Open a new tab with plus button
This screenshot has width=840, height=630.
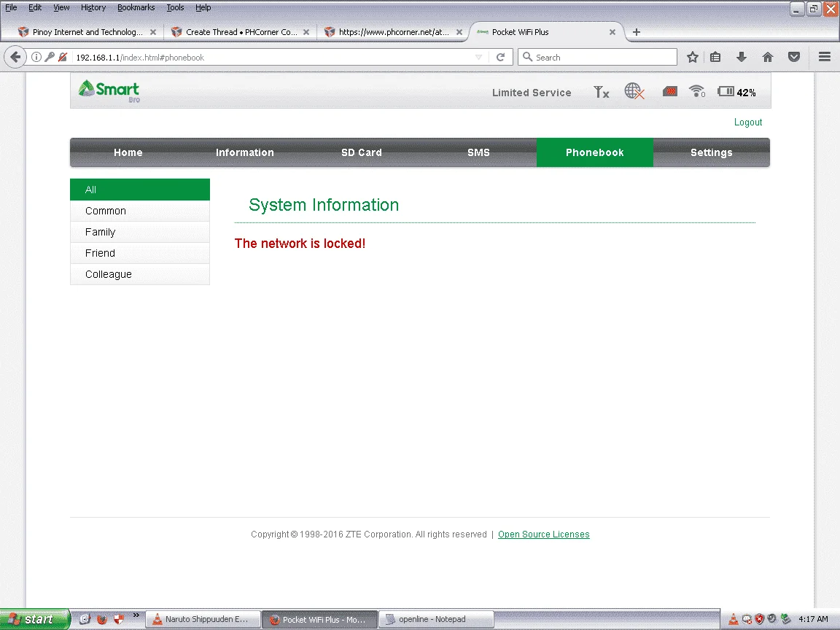(x=637, y=32)
